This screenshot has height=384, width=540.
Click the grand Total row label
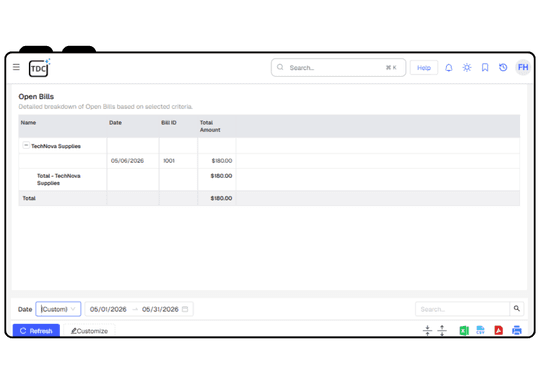tap(29, 198)
